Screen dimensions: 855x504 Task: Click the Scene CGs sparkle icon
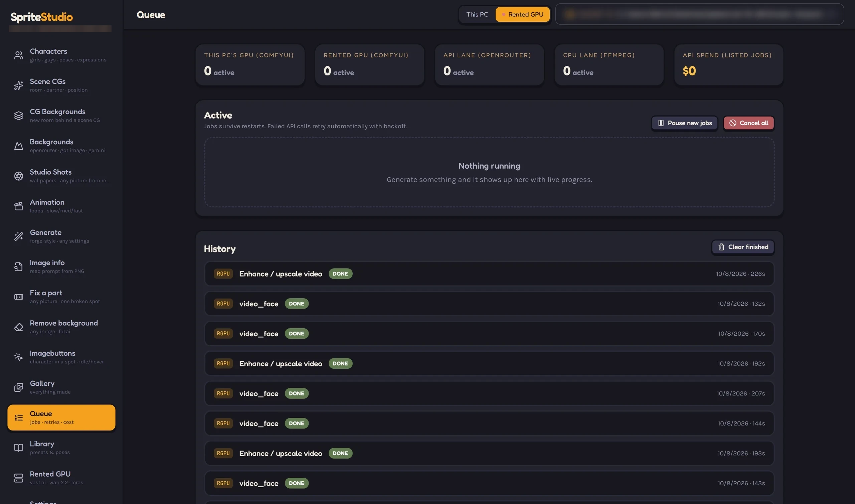coord(19,85)
